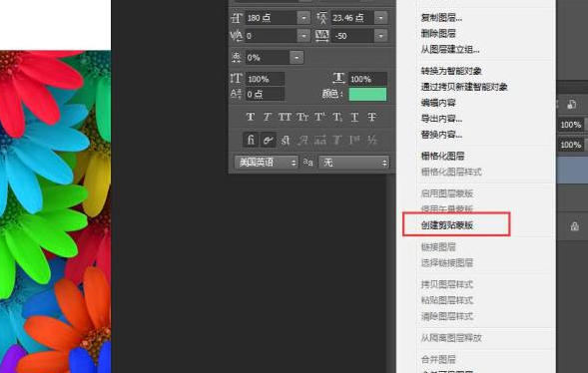Toggle the titling alternates T button

336,140
